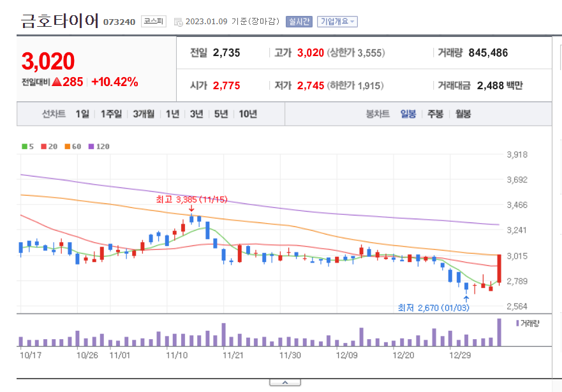
Task: Switch to 주봉 weekly candle chart
Action: click(435, 114)
